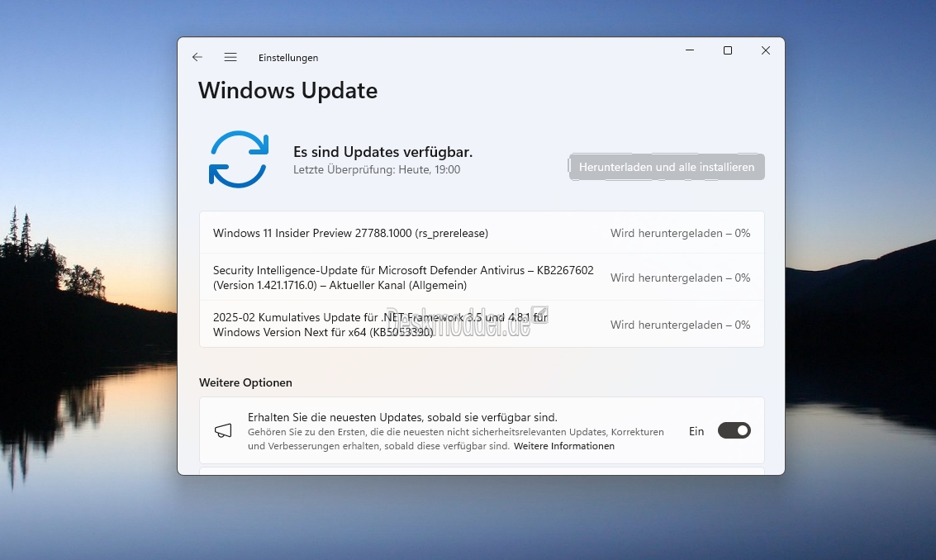Screen dimensions: 936x560
Task: Select the Security Intelligence-Update KB2267602 entry
Action: (482, 278)
